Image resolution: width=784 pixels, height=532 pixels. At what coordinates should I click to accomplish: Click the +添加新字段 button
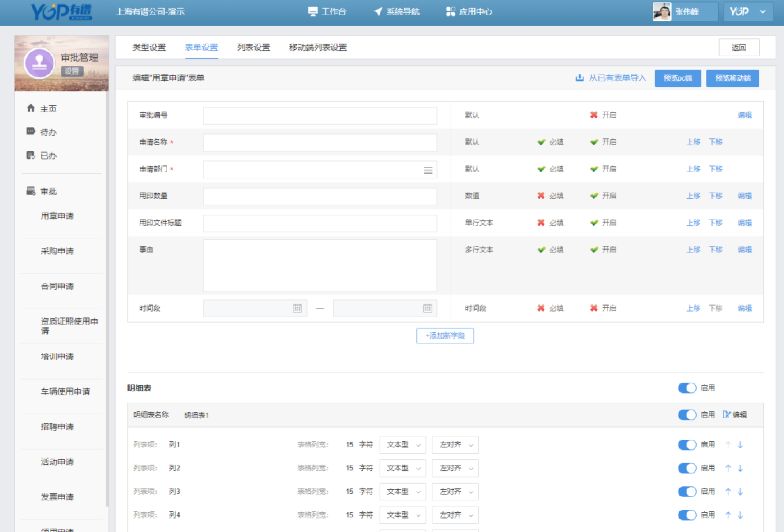click(445, 336)
